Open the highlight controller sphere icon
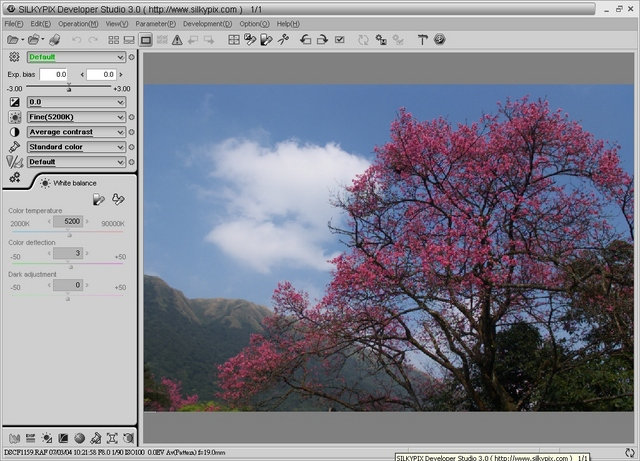Viewport: 640px width, 461px height. 80,439
